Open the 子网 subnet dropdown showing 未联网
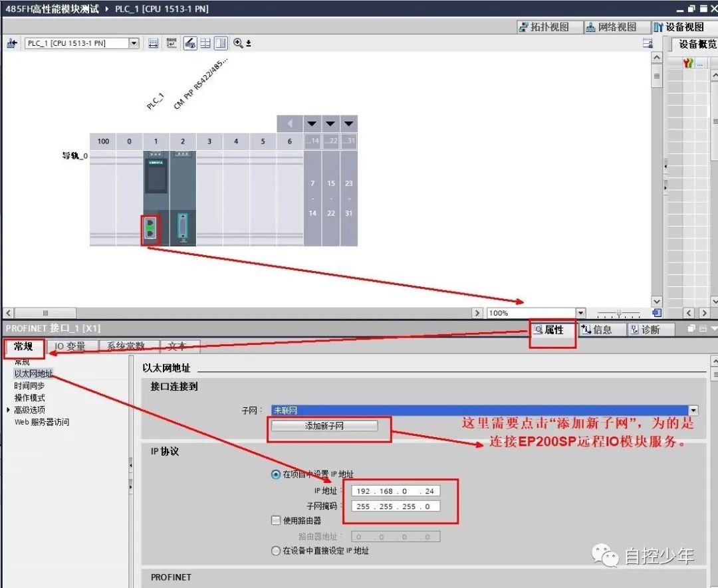Screen dimensions: 718x588 (693, 409)
